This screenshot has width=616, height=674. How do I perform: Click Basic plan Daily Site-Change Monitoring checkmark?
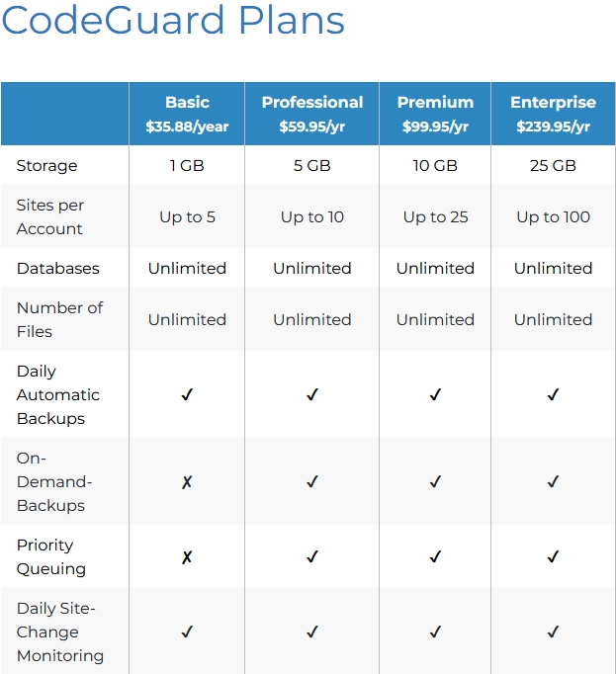187,632
